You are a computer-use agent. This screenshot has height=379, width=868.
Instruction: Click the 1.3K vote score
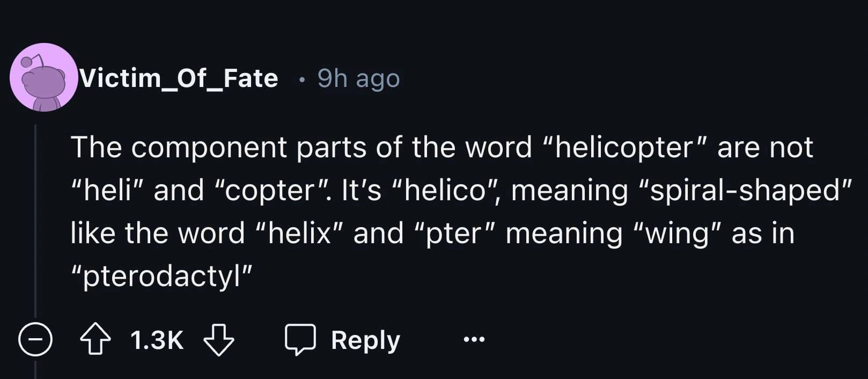click(157, 340)
